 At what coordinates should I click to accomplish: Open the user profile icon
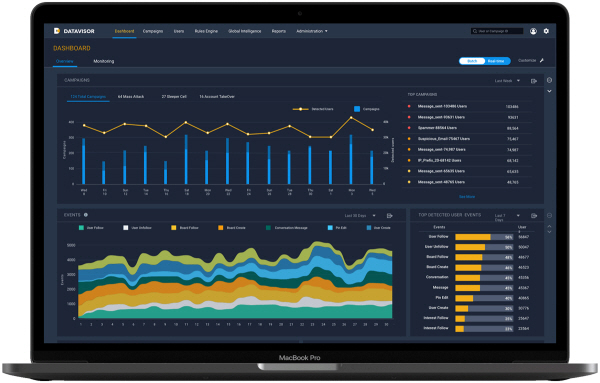tap(533, 31)
